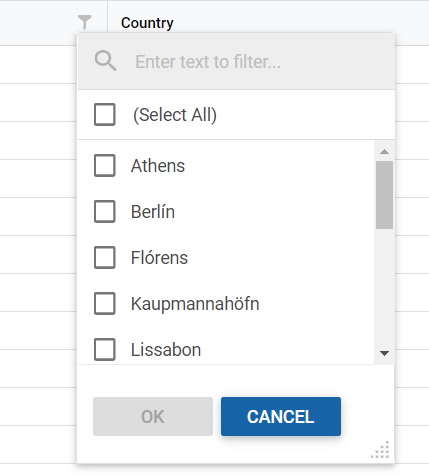Check the Kaupmannahöfn checkbox
Viewport: 429px width, 475px height.
coord(105,303)
